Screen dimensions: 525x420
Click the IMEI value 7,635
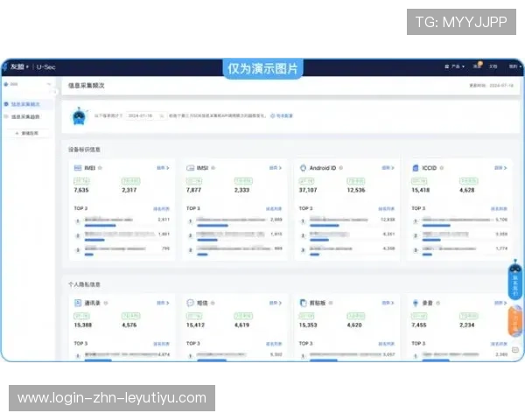[x=81, y=190]
